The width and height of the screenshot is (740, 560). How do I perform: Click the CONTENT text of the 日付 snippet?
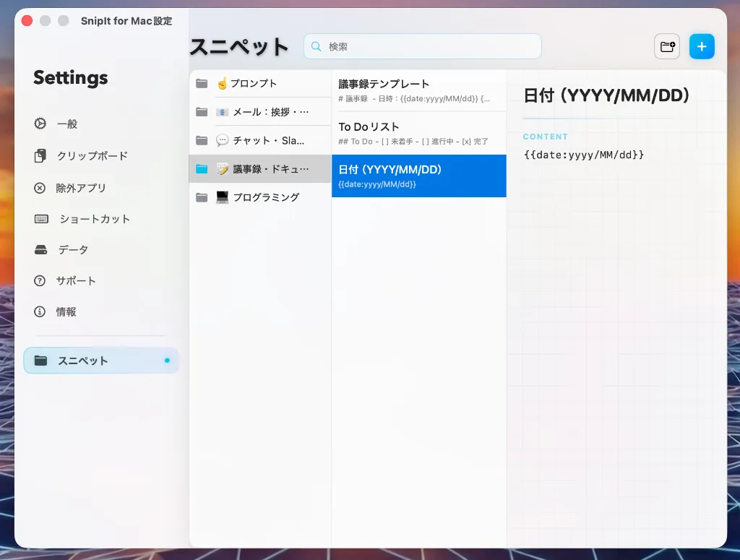click(x=546, y=137)
